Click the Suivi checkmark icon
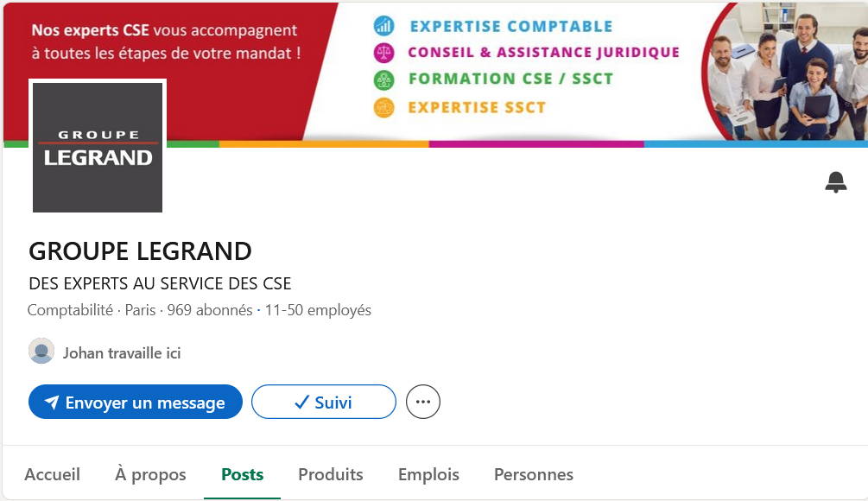The width and height of the screenshot is (868, 501). click(x=301, y=403)
